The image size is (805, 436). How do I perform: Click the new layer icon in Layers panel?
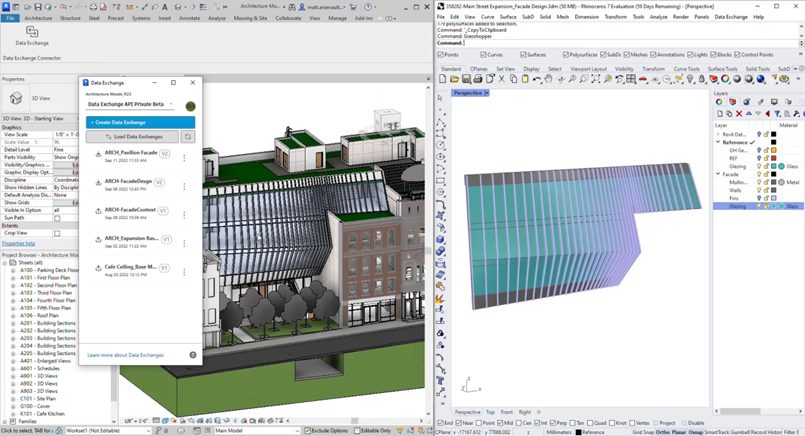720,114
